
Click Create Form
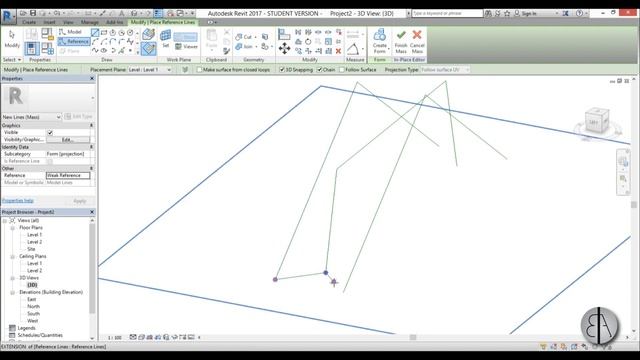pos(380,41)
